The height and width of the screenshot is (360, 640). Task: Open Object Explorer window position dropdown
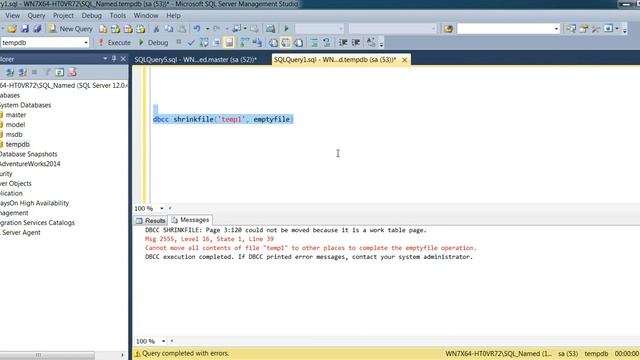(x=105, y=59)
